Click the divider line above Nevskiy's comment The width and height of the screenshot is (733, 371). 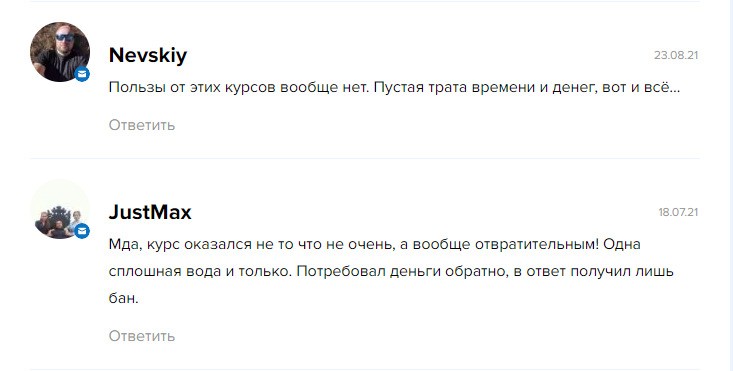pyautogui.click(x=365, y=1)
